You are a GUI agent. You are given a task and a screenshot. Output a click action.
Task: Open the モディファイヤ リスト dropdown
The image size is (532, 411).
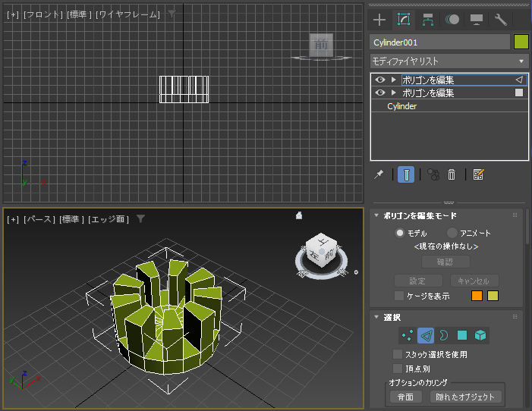pos(449,61)
